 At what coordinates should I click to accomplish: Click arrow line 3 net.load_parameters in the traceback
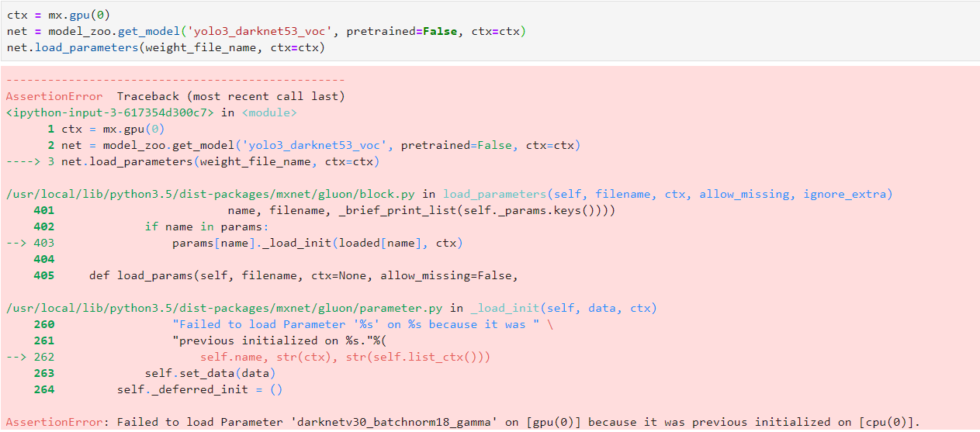click(x=192, y=161)
